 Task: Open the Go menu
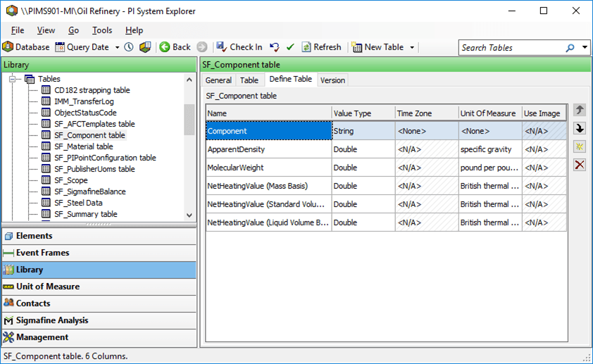click(x=73, y=30)
